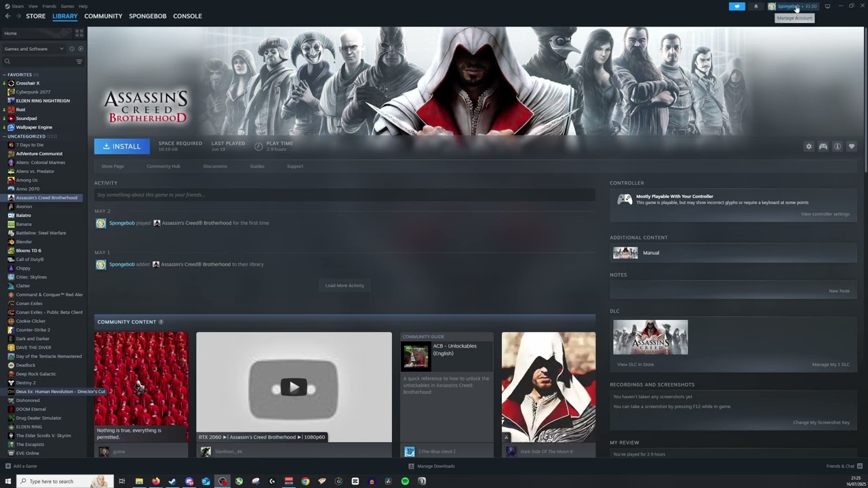Open the CONSOLE tab

coord(187,16)
